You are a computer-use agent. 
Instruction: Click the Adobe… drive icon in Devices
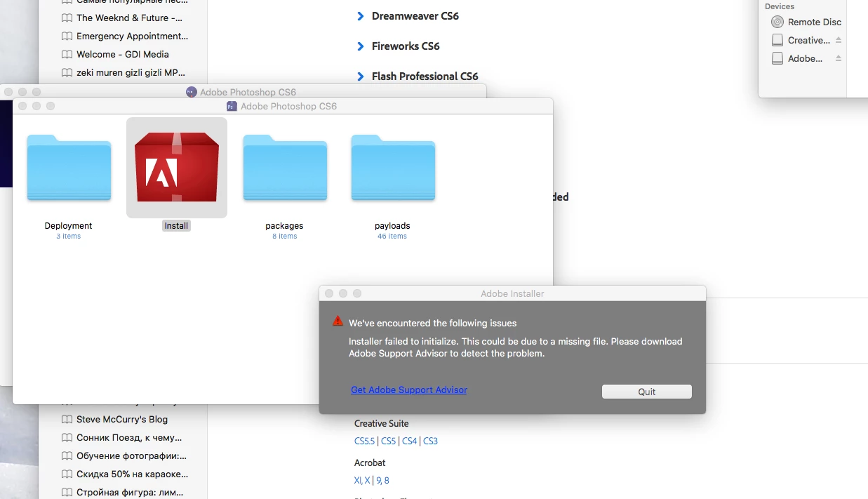point(777,58)
